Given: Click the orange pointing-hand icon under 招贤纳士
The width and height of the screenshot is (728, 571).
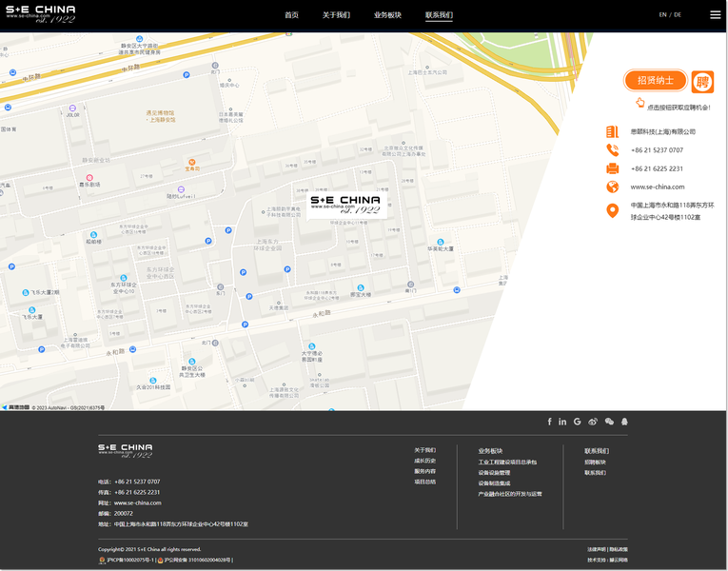Looking at the screenshot, I should 639,103.
